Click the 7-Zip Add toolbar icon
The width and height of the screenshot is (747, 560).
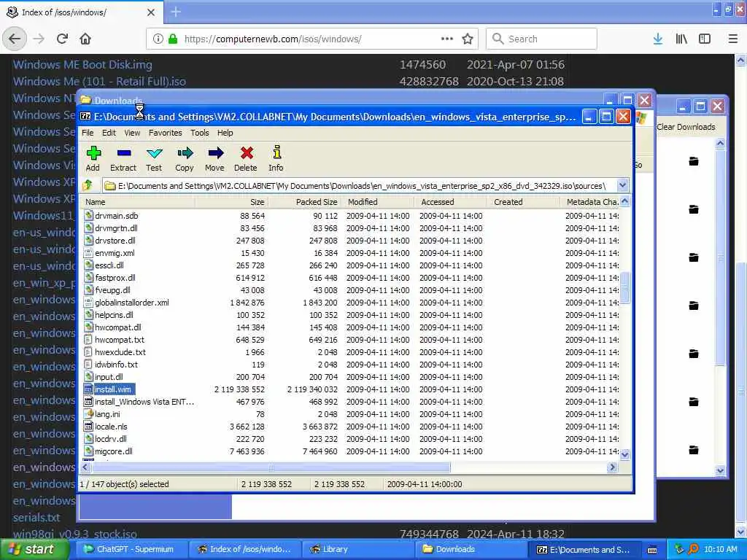[93, 153]
